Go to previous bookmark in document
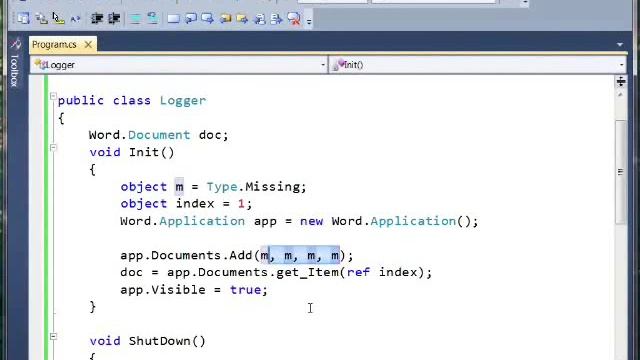Screen dimensions: 640x360 coord(260,19)
